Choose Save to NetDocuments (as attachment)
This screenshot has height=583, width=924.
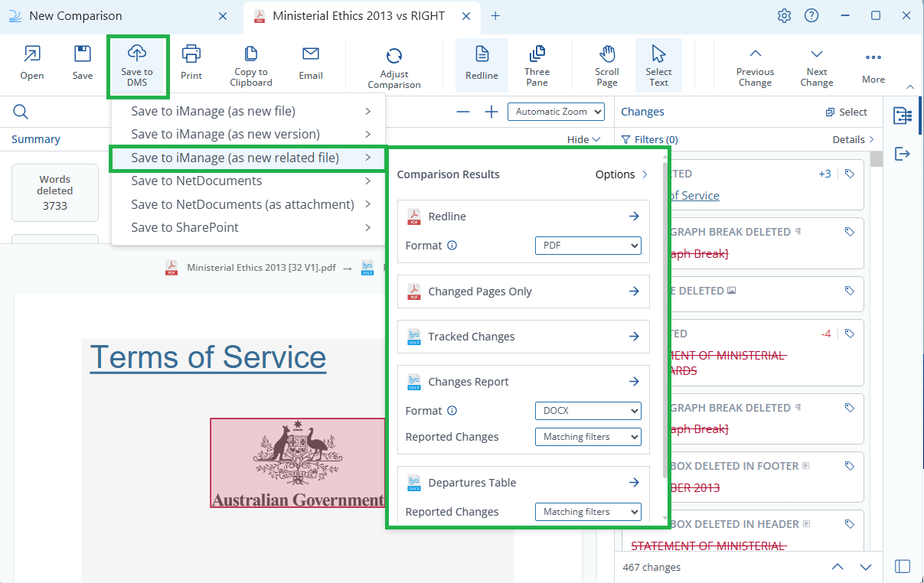tap(248, 204)
